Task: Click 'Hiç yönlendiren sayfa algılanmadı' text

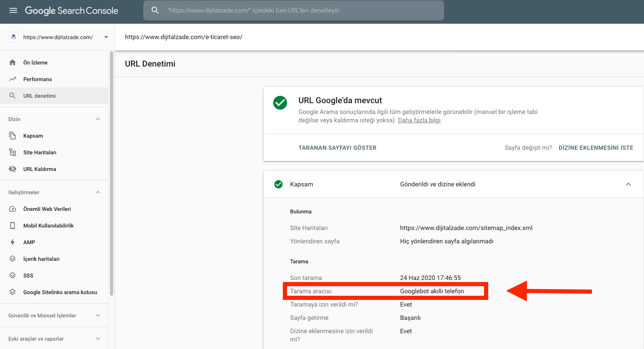Action: tap(447, 241)
